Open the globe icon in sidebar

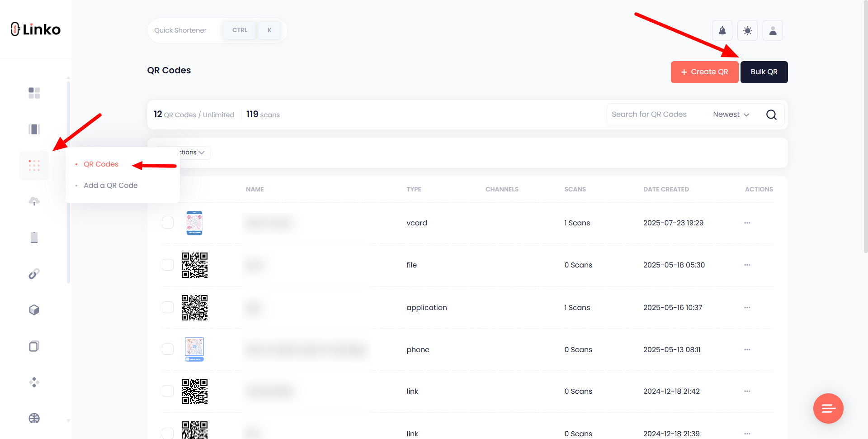point(34,418)
